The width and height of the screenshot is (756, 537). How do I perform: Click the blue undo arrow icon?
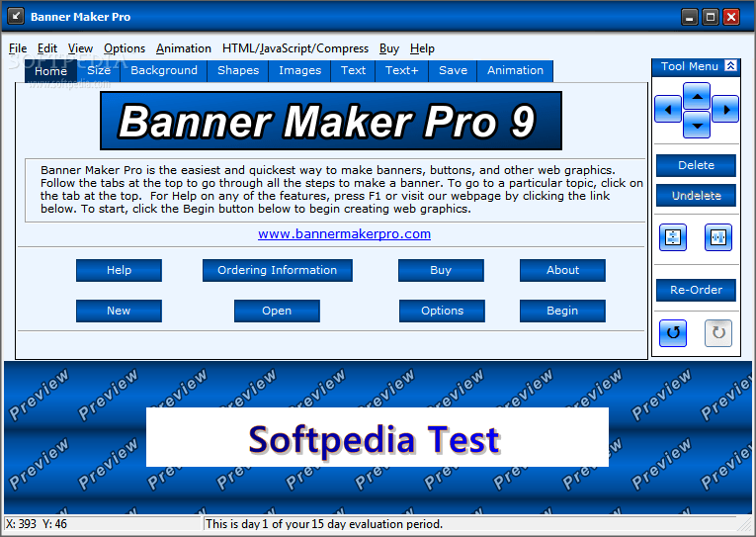tap(673, 333)
